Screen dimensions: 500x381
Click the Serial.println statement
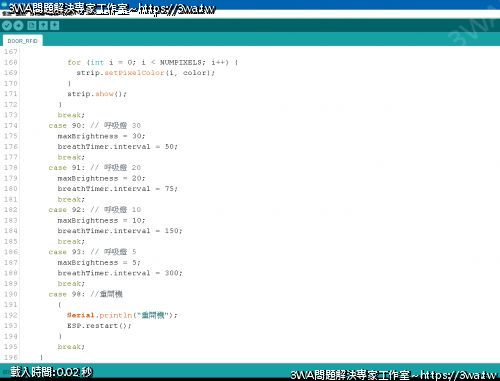[122, 315]
